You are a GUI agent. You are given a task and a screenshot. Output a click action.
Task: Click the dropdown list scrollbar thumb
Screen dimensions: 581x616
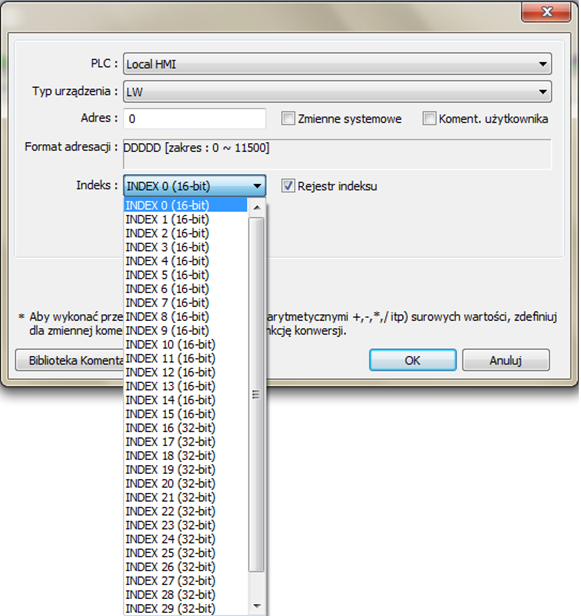pos(257,394)
